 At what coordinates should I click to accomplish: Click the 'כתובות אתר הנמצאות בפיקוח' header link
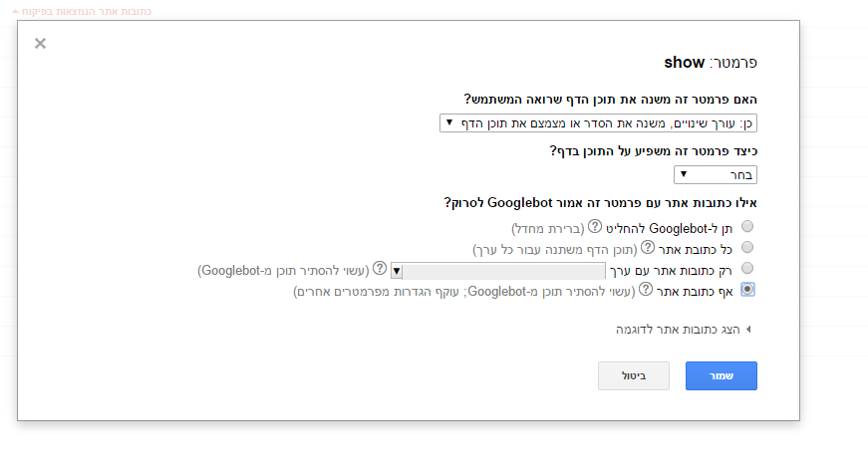point(87,12)
